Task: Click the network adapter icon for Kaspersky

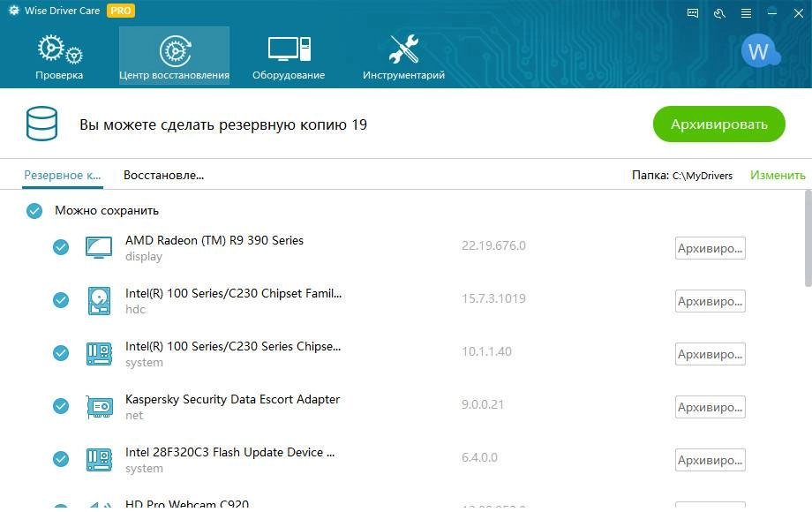Action: pos(100,407)
